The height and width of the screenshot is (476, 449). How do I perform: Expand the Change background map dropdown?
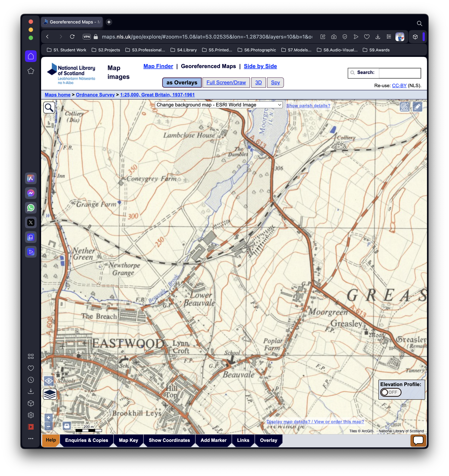tap(218, 105)
